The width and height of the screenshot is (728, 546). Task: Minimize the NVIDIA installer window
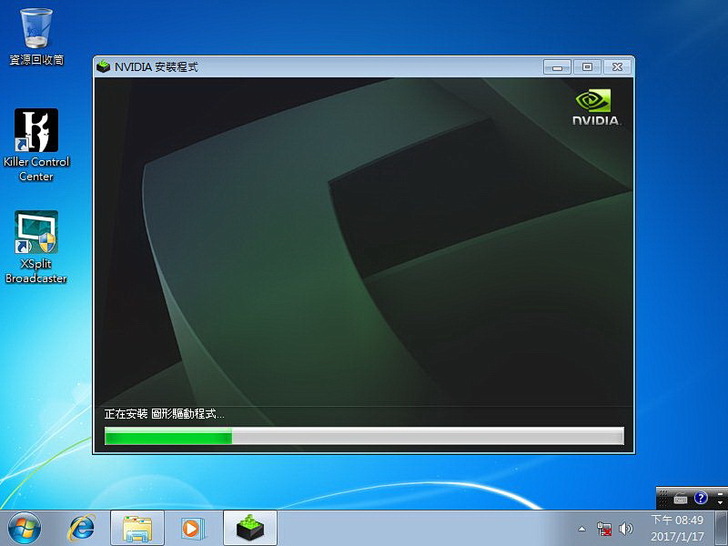pos(557,67)
